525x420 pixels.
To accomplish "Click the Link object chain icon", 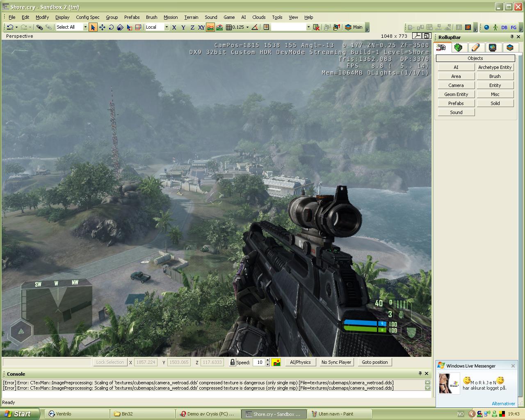I will pos(39,27).
